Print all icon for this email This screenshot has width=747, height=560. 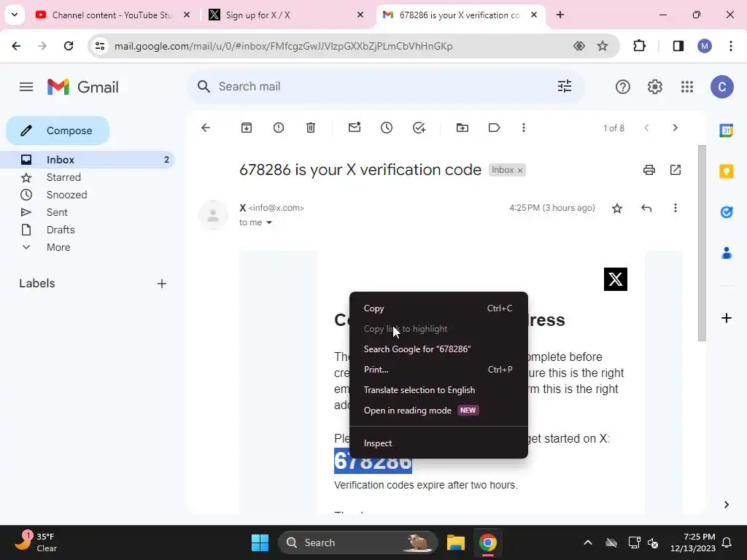point(649,170)
